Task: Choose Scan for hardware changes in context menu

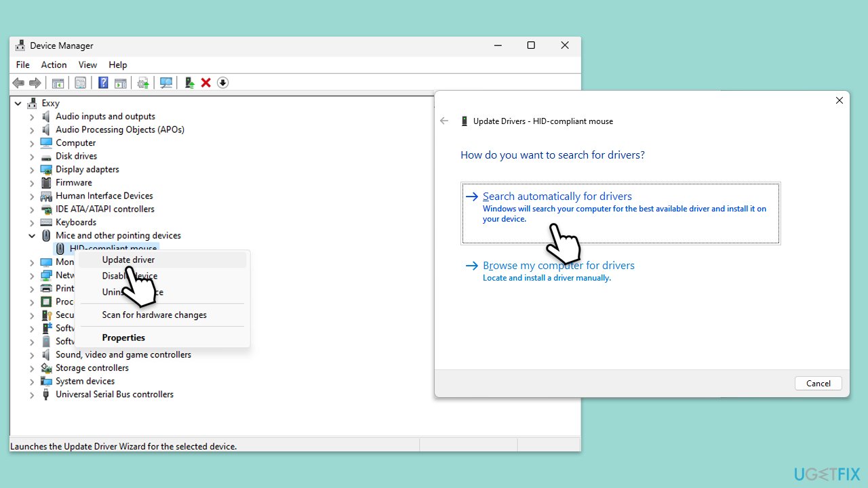Action: coord(162,314)
